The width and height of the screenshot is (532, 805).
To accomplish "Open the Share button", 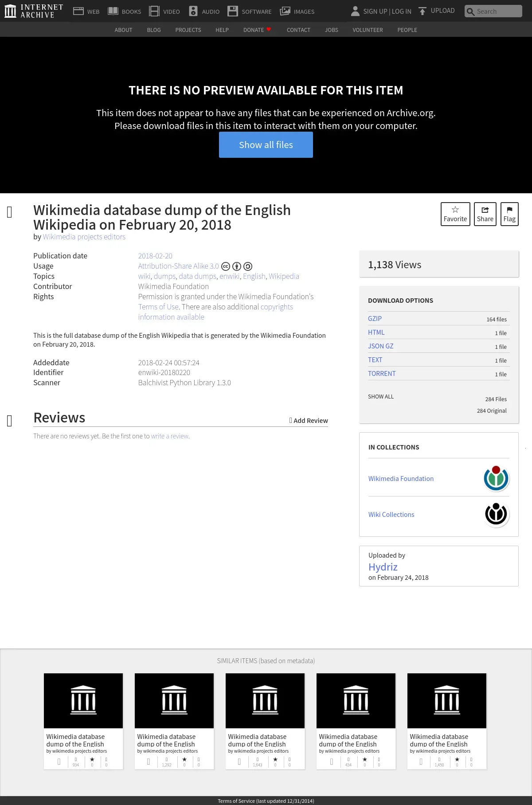I will coord(485,214).
